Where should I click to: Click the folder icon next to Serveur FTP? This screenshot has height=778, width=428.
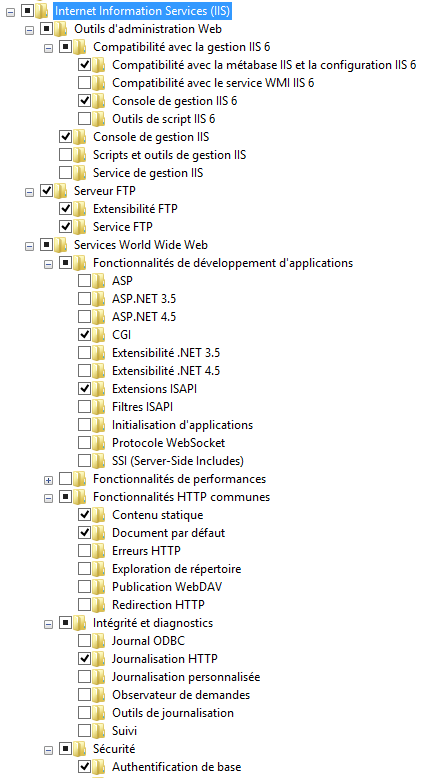tap(61, 191)
